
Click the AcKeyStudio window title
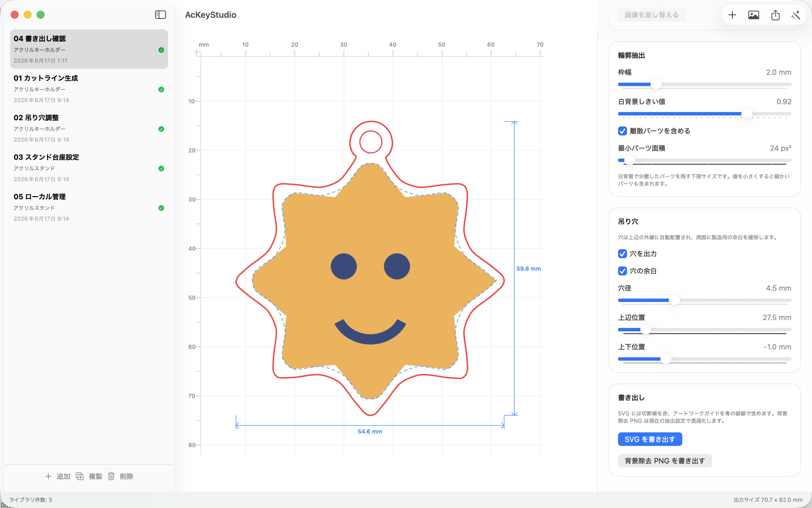coord(211,15)
